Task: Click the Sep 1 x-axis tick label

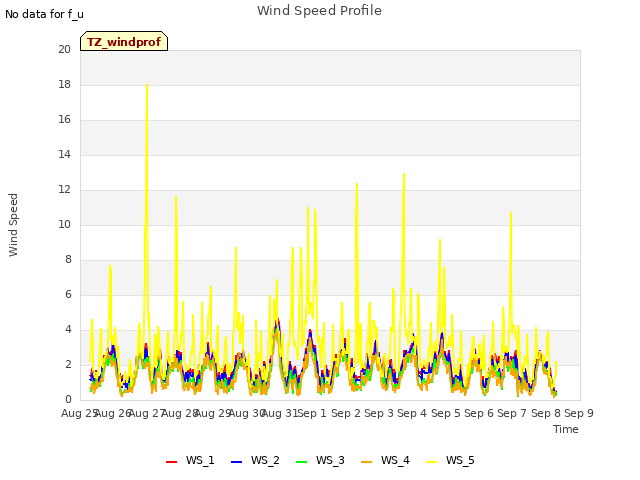Action: [312, 413]
